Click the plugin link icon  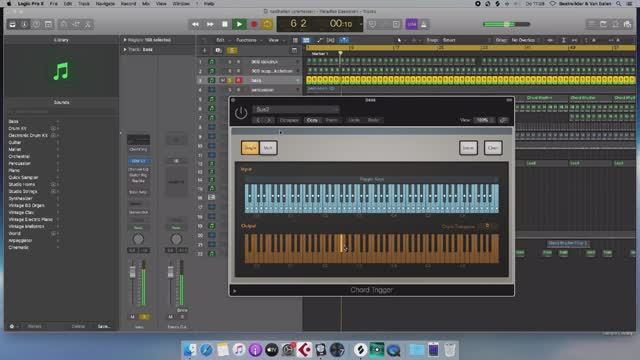tap(503, 120)
